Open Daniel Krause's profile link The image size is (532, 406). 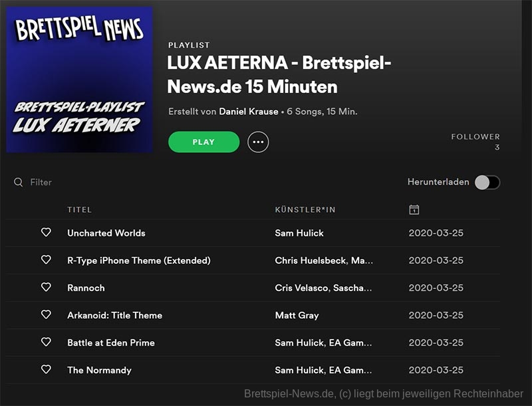point(249,112)
